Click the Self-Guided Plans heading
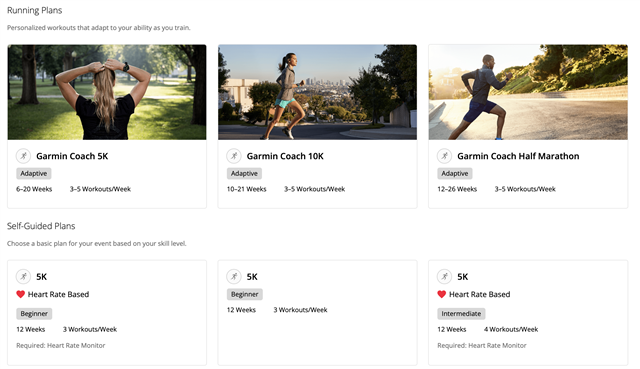The height and width of the screenshot is (369, 640). tap(41, 226)
